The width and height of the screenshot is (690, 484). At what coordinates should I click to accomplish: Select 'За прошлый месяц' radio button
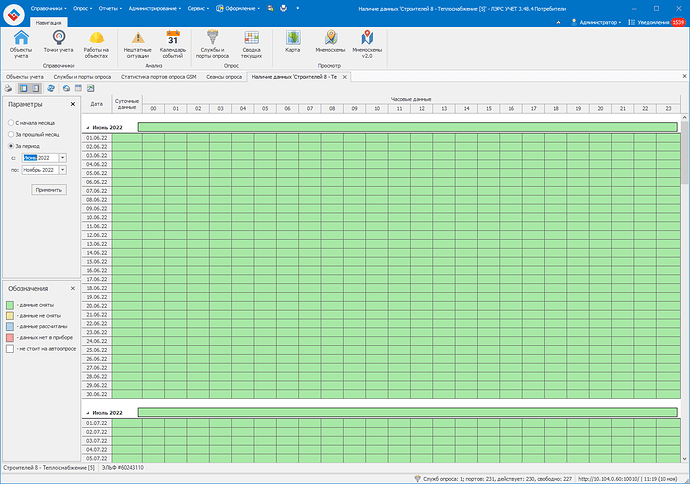point(11,134)
